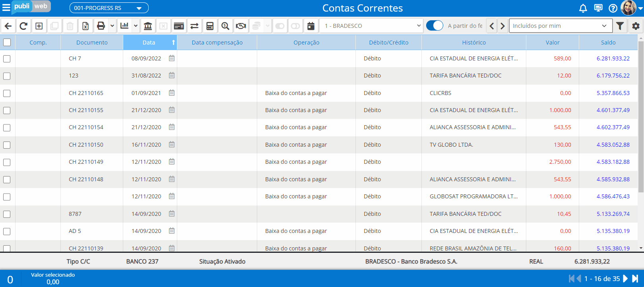Open the calculator tool
Screen dimensions: 644x287
(x=210, y=26)
